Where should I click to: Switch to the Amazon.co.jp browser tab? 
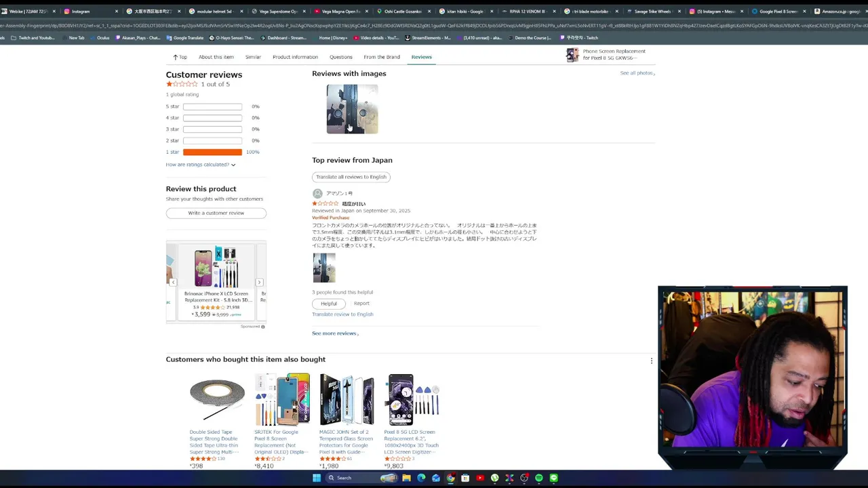(839, 12)
